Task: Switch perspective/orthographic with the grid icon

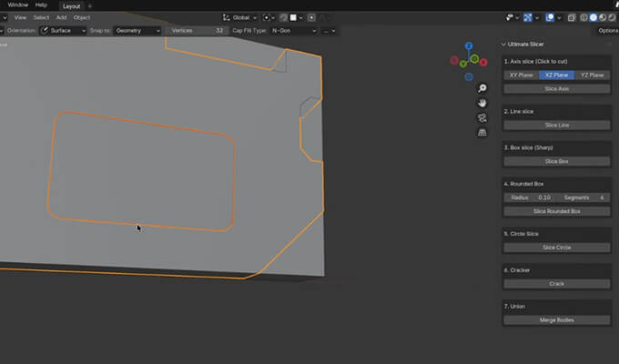Action: [482, 132]
